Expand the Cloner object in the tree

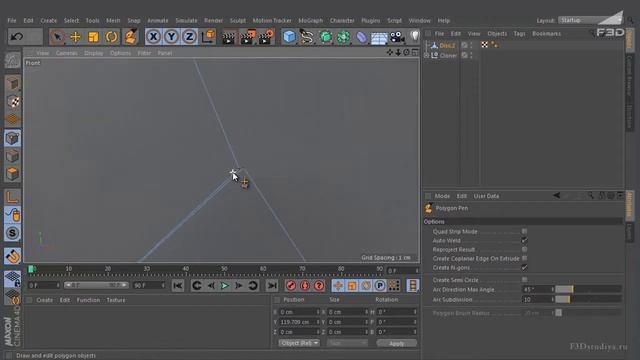point(427,55)
